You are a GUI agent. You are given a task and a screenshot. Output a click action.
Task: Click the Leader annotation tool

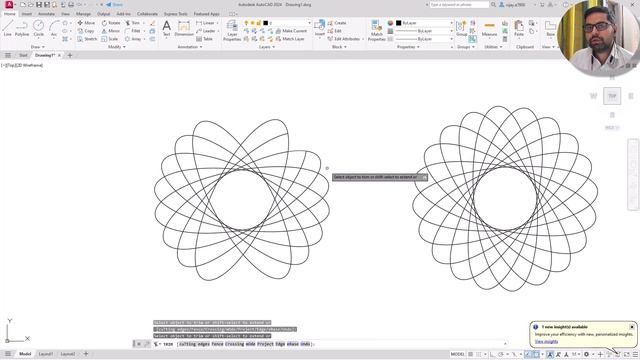[x=206, y=31]
